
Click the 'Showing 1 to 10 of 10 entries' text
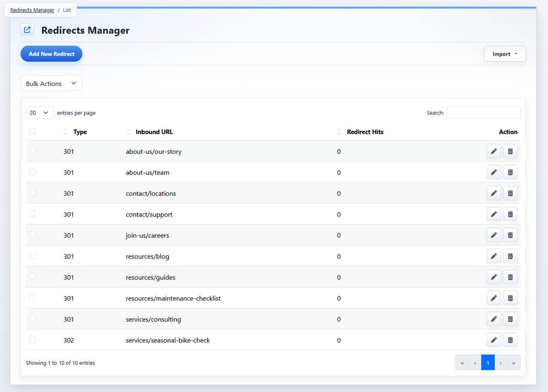[x=60, y=363]
